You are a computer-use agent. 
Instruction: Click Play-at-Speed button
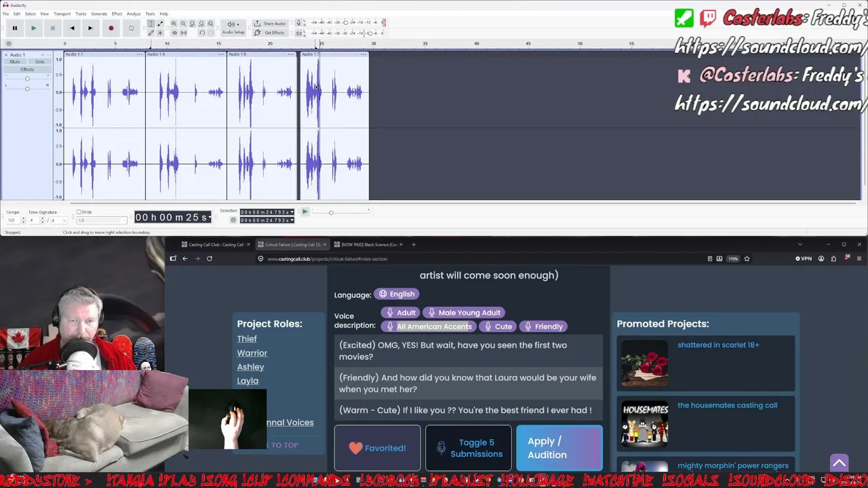(x=304, y=212)
